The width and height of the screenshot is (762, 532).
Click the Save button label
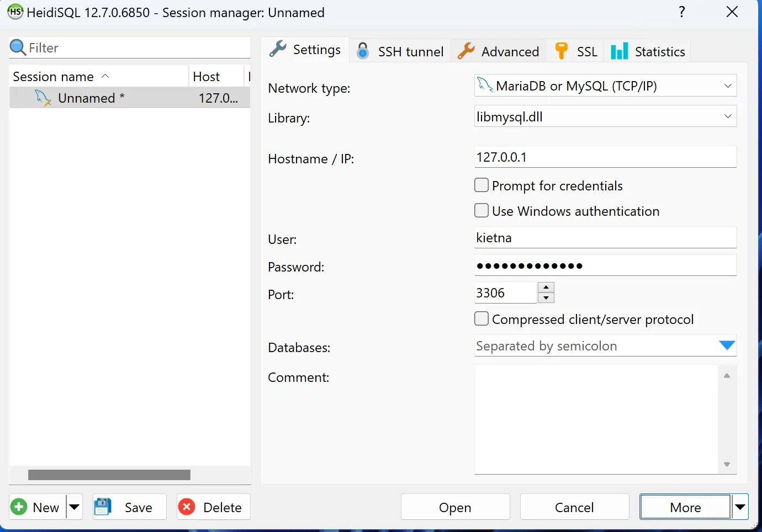(x=139, y=507)
